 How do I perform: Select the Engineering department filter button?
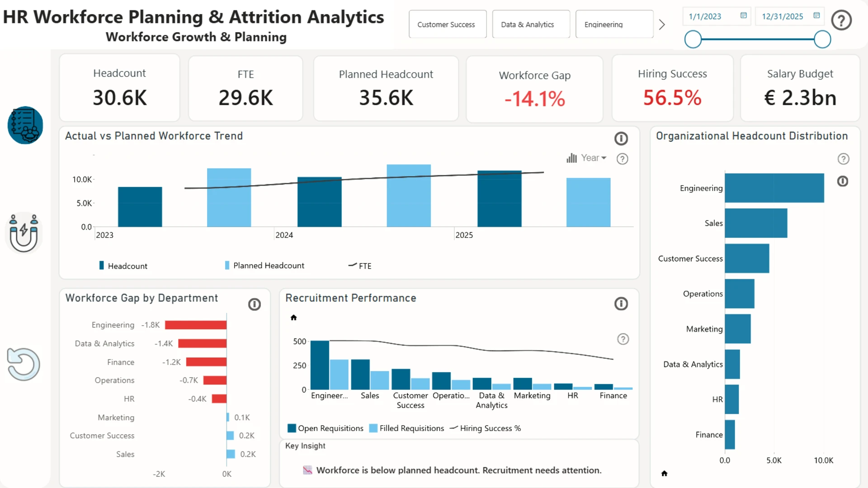click(614, 24)
